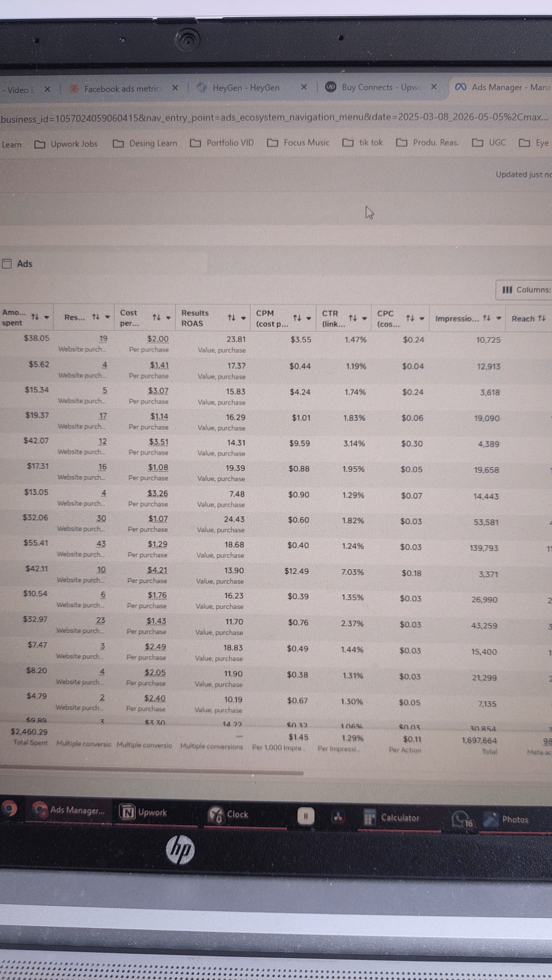Open Results column dropdown arrow

[x=108, y=317]
